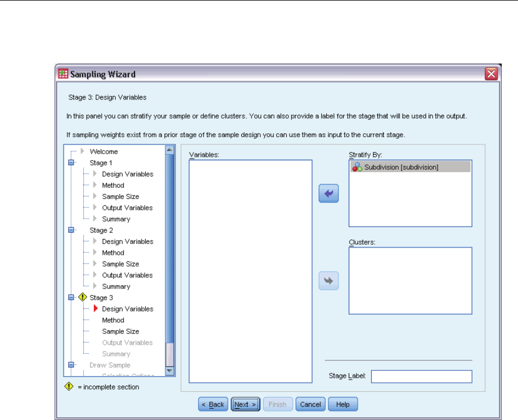Viewport: 518px width, 420px height.
Task: Move variable out of Stratify By list
Action: tap(328, 193)
